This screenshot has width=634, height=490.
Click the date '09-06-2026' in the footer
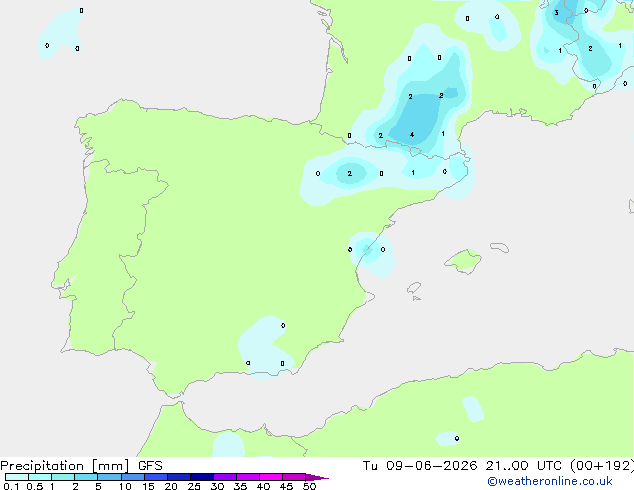coord(431,466)
